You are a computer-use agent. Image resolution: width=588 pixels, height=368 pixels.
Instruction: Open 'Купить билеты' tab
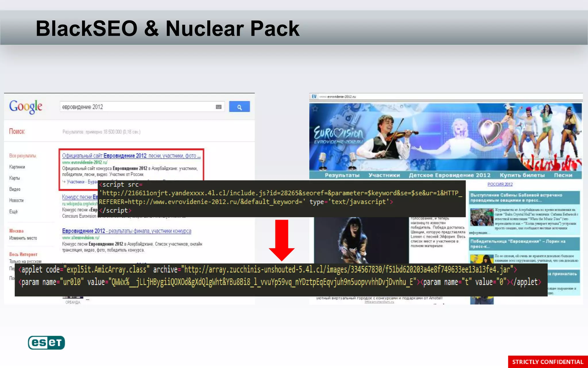pos(522,175)
